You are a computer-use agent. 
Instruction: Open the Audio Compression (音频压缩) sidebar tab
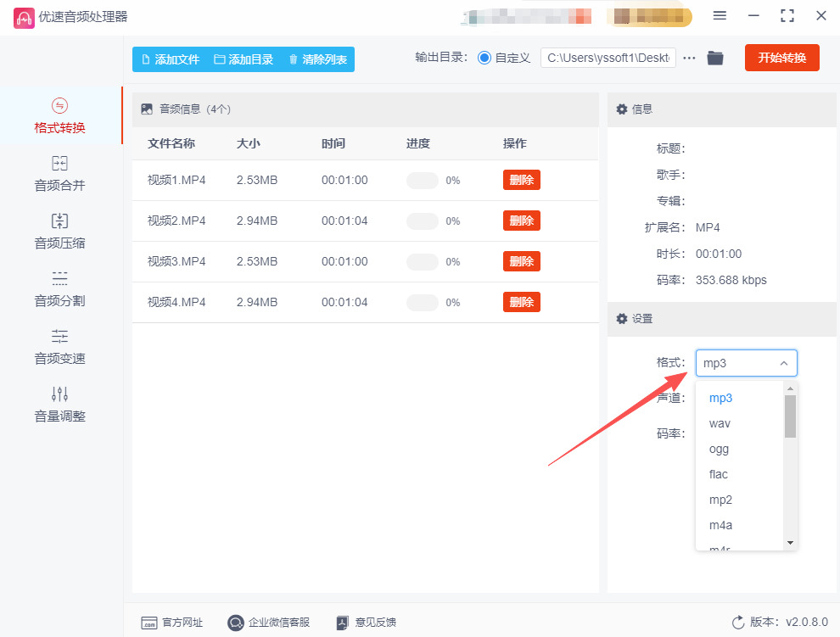tap(60, 232)
